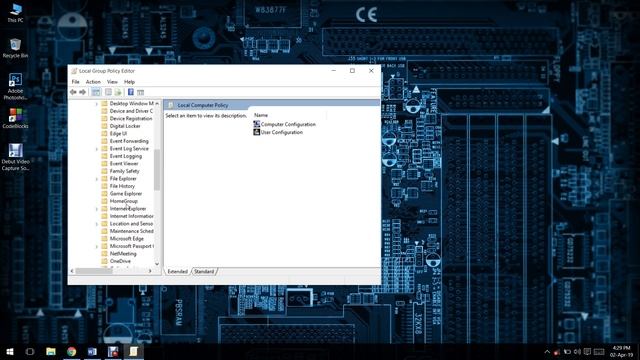This screenshot has width=640, height=360.
Task: Select the Debut Video Capture desktop shortcut
Action: coord(16,157)
